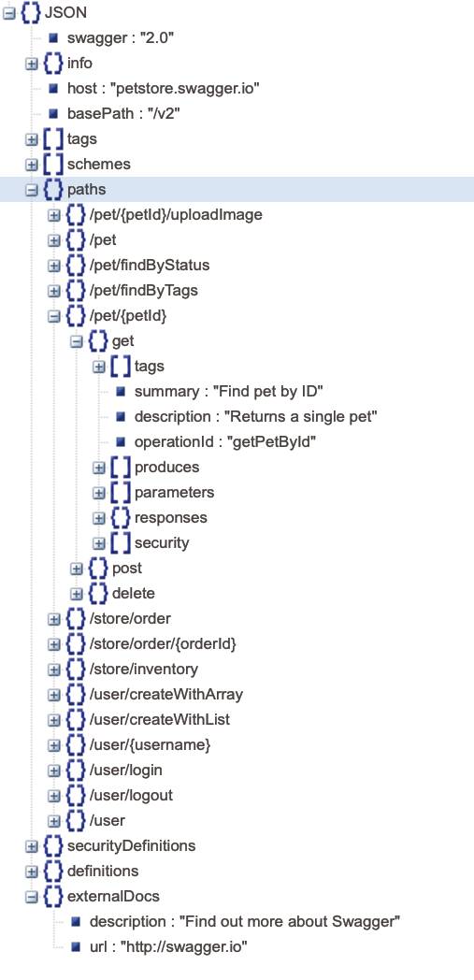
Task: Click the object icon beside securityDefinitions
Action: click(53, 846)
